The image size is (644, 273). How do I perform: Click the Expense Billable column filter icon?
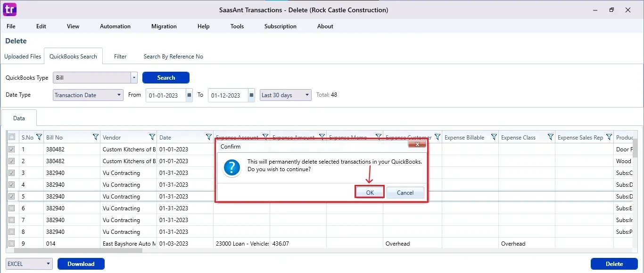point(494,137)
